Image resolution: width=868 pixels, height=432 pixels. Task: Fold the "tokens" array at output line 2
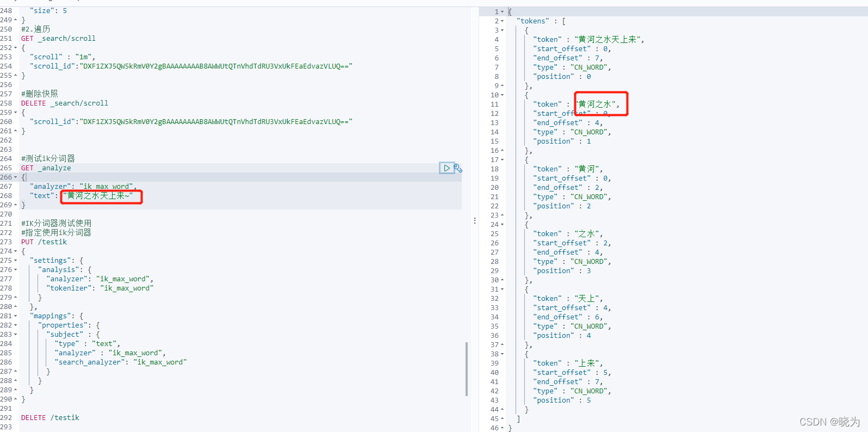503,21
